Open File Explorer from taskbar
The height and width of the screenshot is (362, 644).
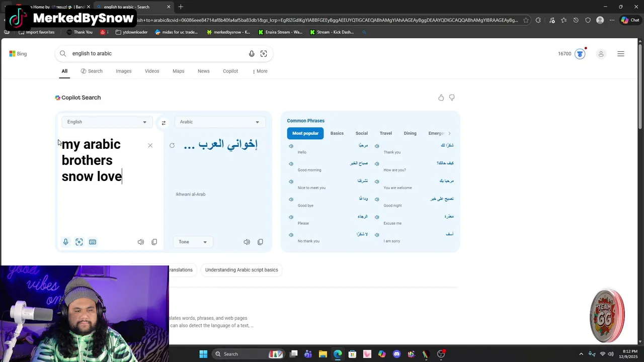pos(323,354)
